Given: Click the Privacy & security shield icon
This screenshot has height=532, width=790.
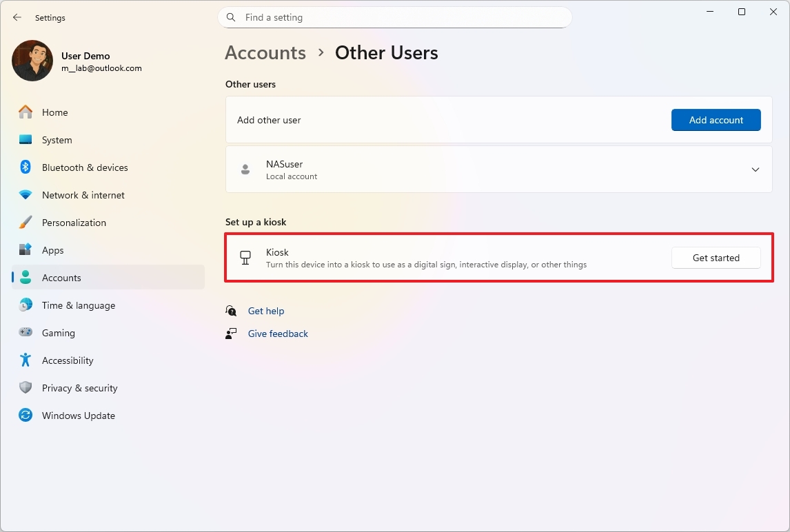Looking at the screenshot, I should coord(26,388).
